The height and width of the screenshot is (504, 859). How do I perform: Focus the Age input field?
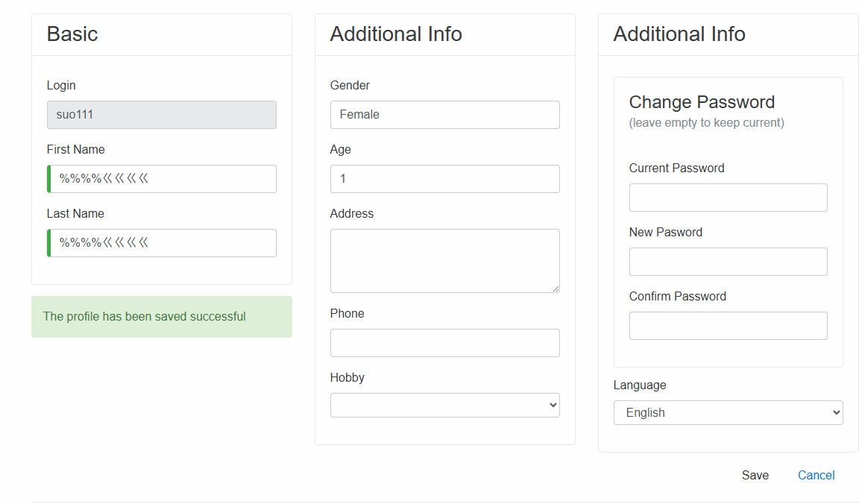pos(444,179)
